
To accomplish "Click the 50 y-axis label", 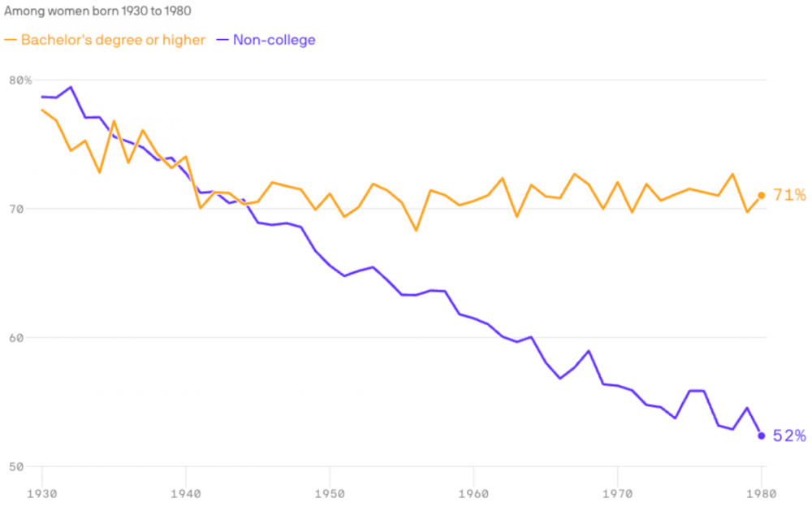I will coord(17,466).
